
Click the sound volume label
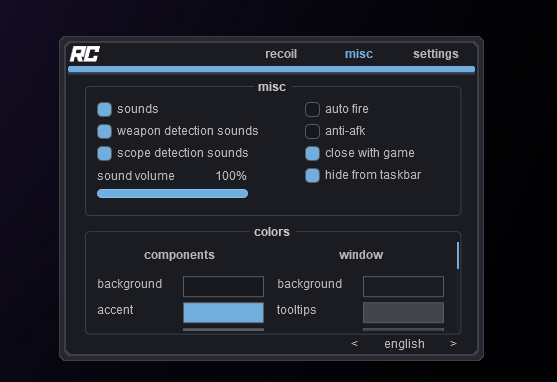[x=136, y=176]
